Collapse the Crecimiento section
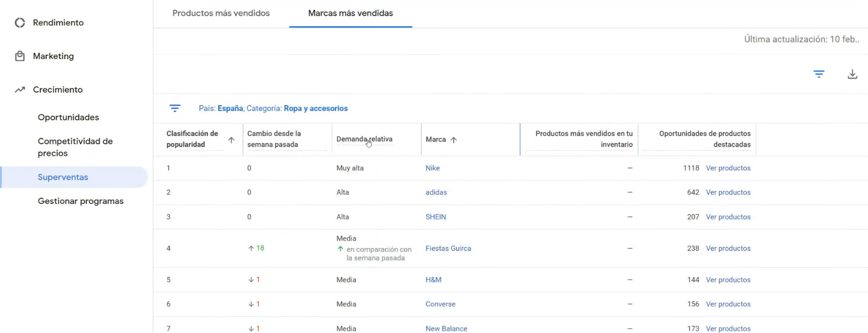The height and width of the screenshot is (333, 868). coord(57,90)
